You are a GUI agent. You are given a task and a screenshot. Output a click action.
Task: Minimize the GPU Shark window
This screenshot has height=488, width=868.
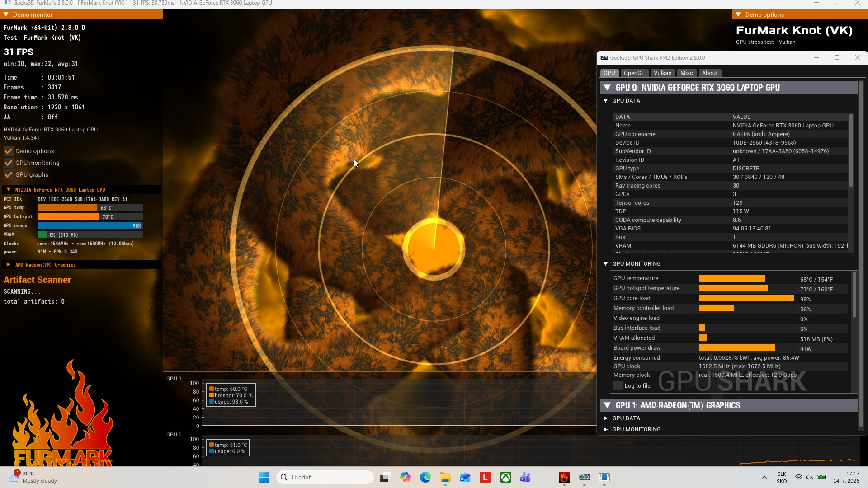[816, 57]
